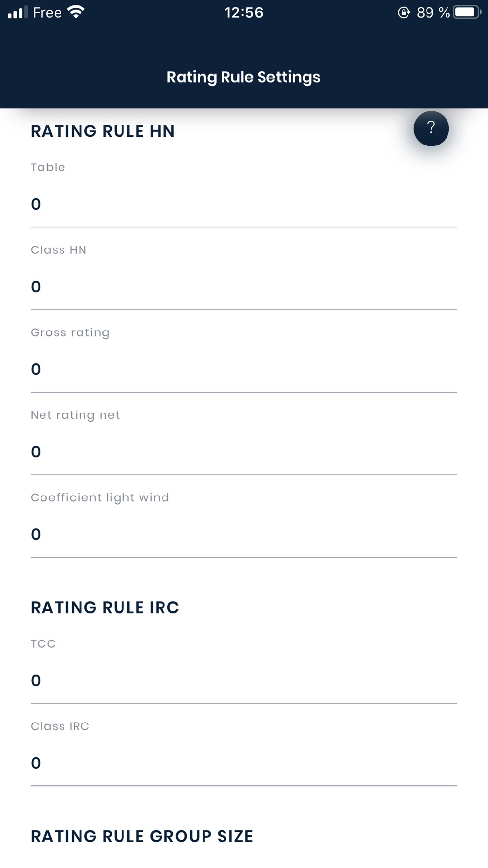The image size is (488, 868).
Task: Tap the Wi-Fi status icon
Action: pyautogui.click(x=76, y=12)
